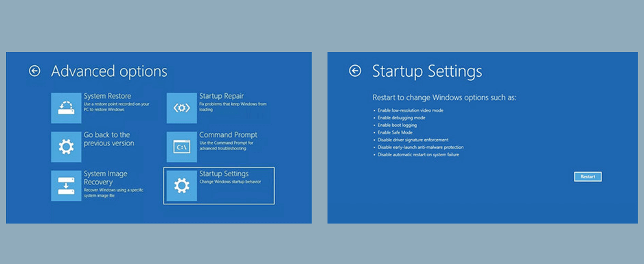
Task: Open the Startup Repair icon tile
Action: click(x=181, y=108)
